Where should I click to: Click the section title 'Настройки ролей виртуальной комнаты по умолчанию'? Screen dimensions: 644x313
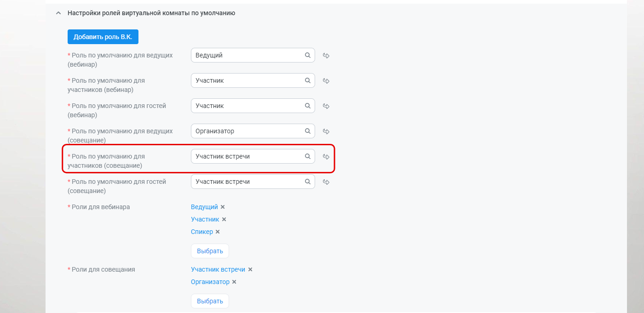pos(151,13)
